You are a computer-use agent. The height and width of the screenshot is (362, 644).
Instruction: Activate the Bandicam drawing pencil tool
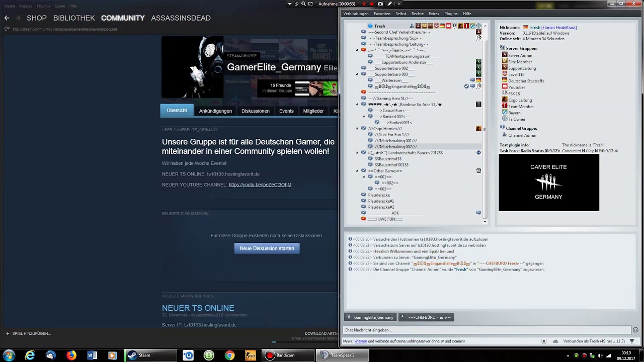pos(389,4)
